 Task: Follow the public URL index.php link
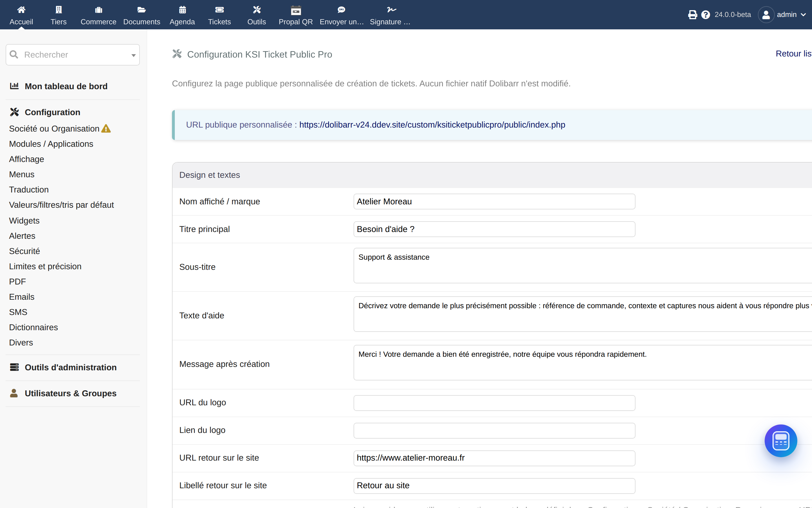click(x=432, y=125)
